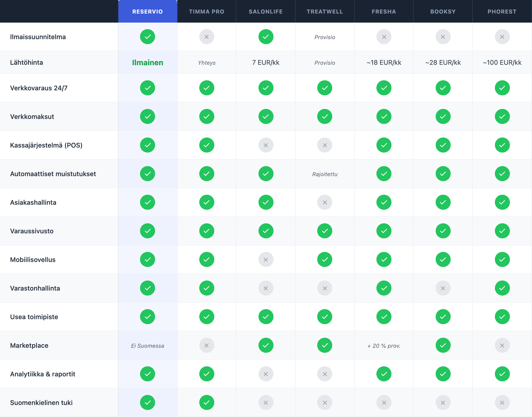The width and height of the screenshot is (532, 417).
Task: Click the "Lähtöhinta" row label
Action: pos(27,62)
